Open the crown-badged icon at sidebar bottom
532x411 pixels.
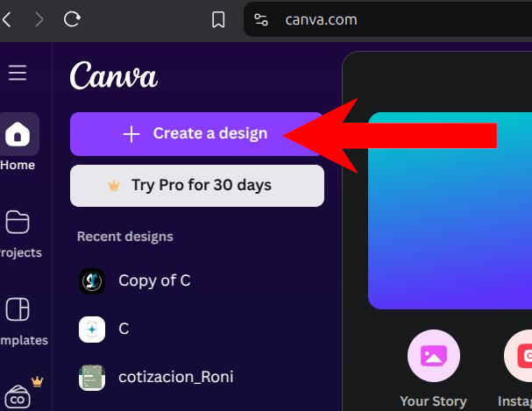[x=18, y=397]
